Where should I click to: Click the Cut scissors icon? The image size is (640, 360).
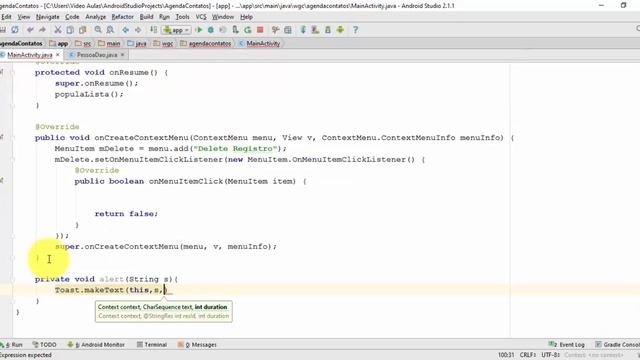[x=58, y=30]
